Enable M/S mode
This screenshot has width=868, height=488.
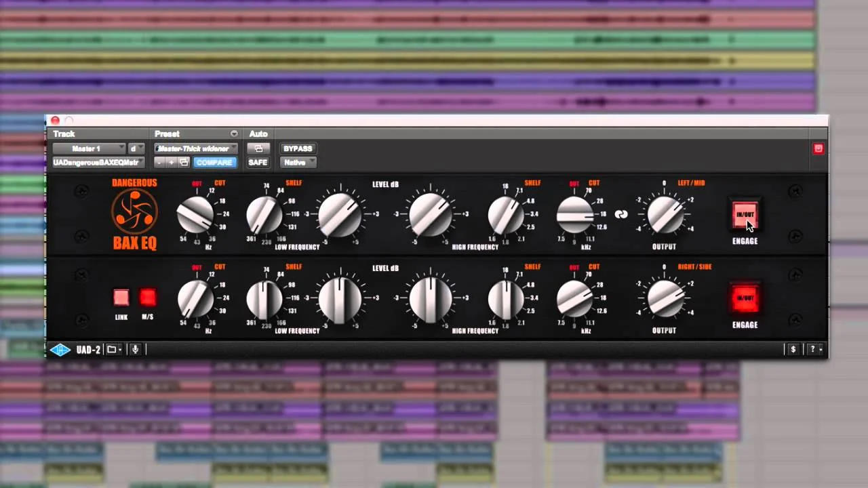tap(149, 297)
